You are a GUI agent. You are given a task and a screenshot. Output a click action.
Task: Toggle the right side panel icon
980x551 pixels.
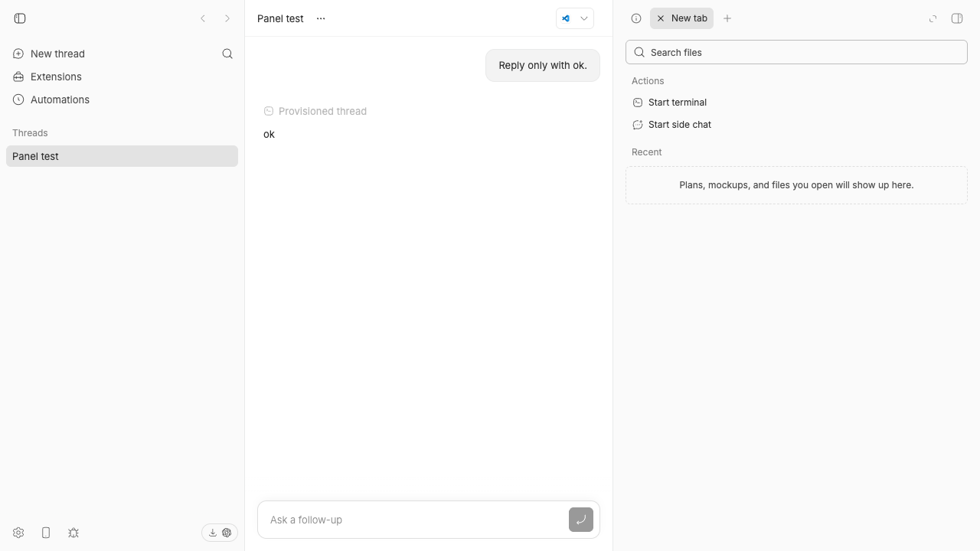tap(957, 18)
